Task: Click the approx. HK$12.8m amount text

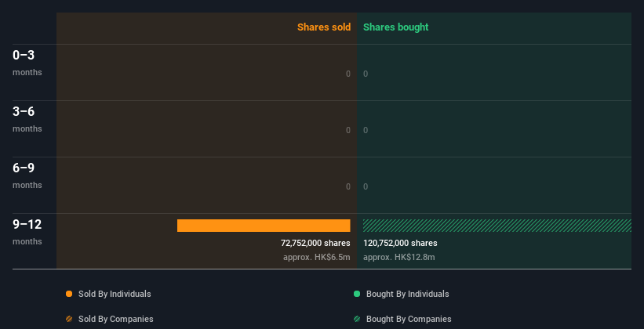Action: coord(398,257)
